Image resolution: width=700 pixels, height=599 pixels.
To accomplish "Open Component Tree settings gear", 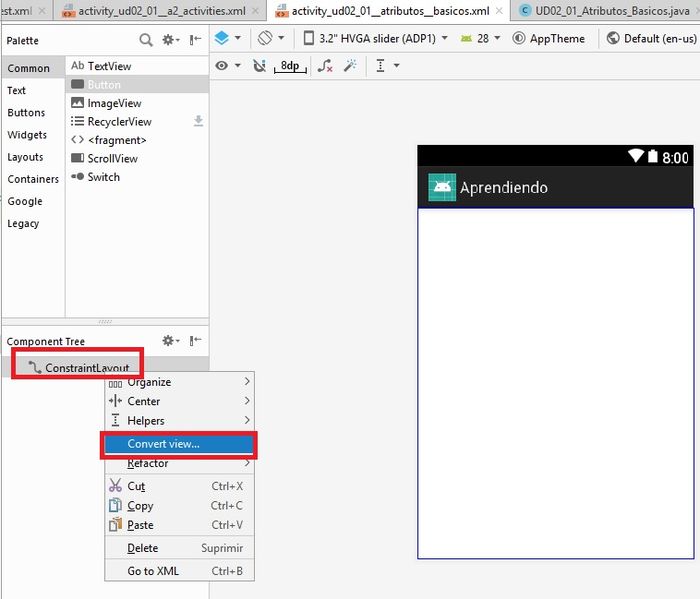I will pyautogui.click(x=171, y=341).
